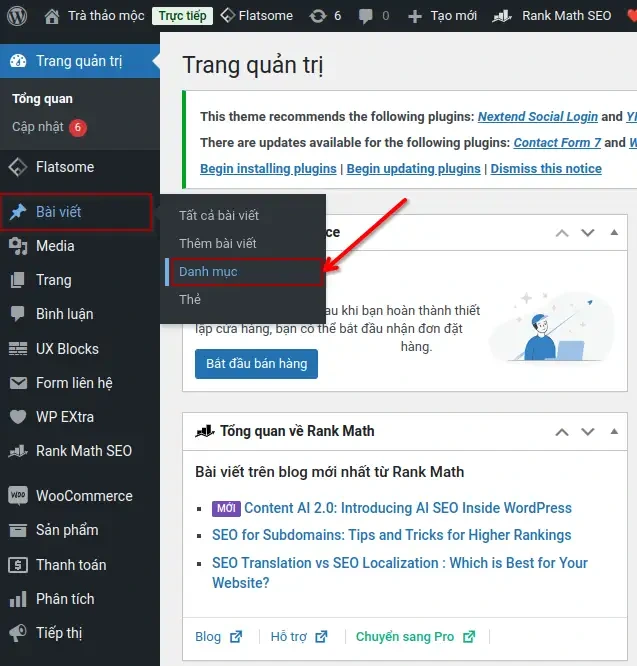Toggle the store setup widget panel

[614, 233]
